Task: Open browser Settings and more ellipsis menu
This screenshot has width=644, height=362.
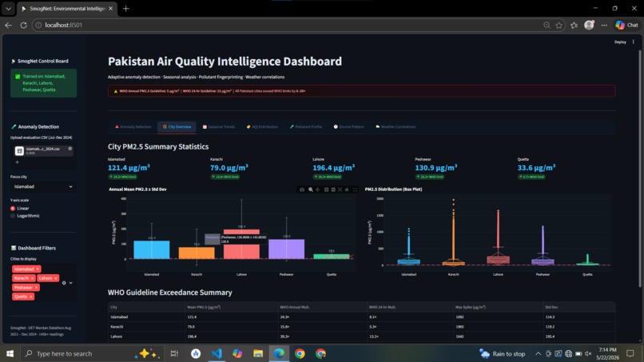Action: [x=604, y=25]
